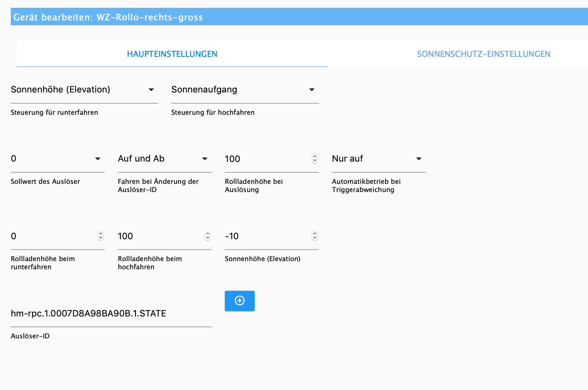Image resolution: width=588 pixels, height=390 pixels.
Task: Click the stepper arrows of Rollladenhöhe beim hochfahren
Action: pyautogui.click(x=208, y=236)
